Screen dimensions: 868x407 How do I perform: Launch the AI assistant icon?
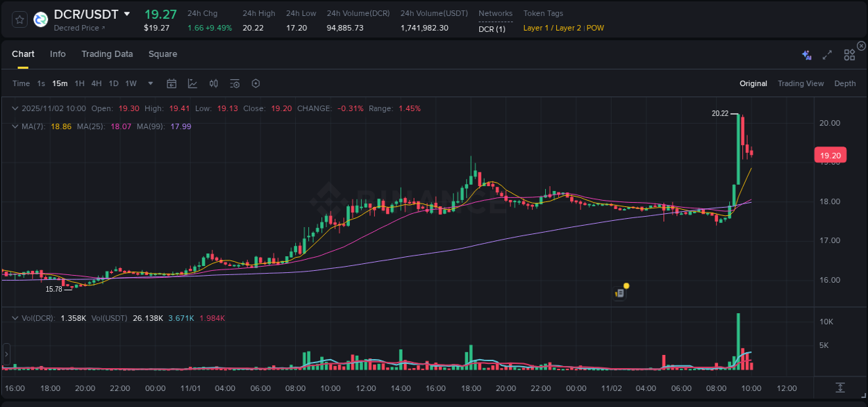(x=806, y=53)
